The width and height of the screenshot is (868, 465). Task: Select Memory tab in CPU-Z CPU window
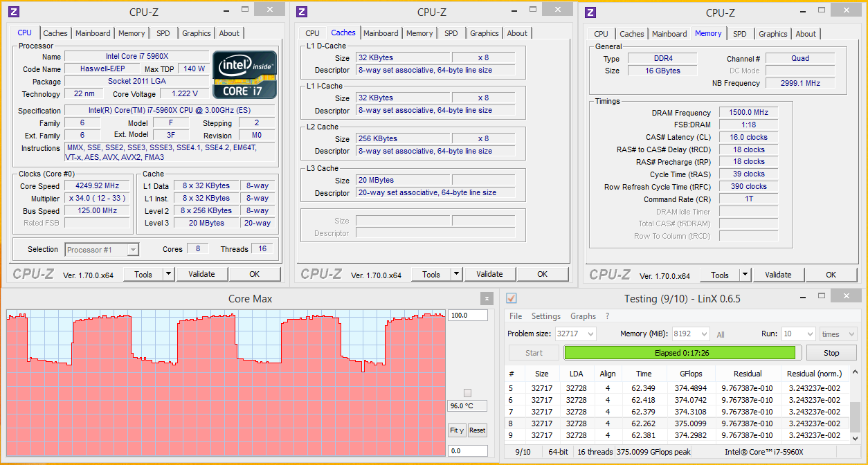click(132, 33)
